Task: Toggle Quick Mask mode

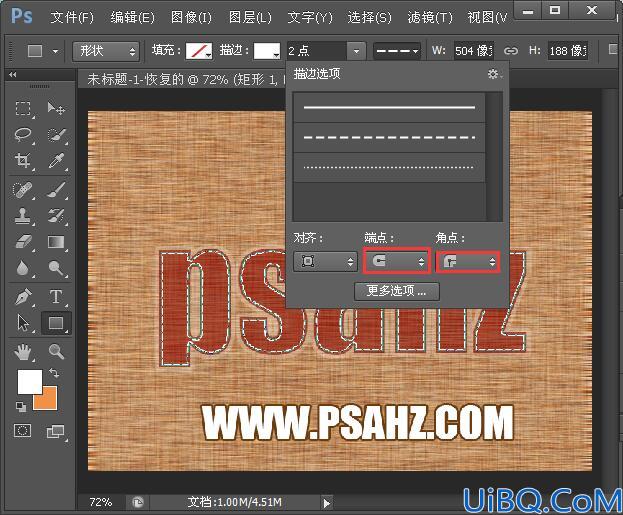Action: point(22,431)
